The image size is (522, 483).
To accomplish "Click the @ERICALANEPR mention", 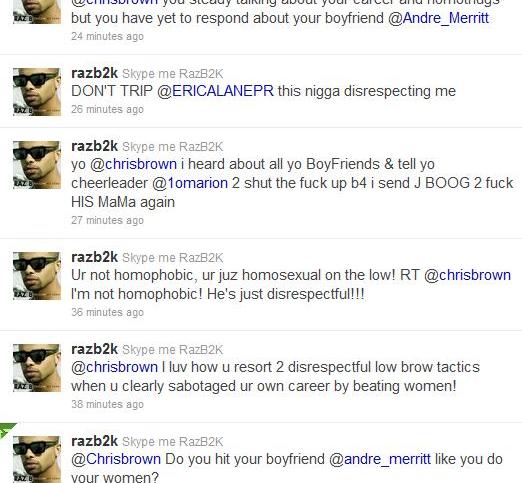I will click(215, 91).
